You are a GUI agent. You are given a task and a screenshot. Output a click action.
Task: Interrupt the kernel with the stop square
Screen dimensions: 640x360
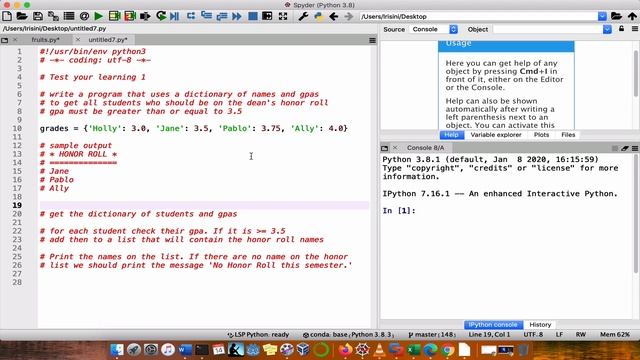coord(615,148)
